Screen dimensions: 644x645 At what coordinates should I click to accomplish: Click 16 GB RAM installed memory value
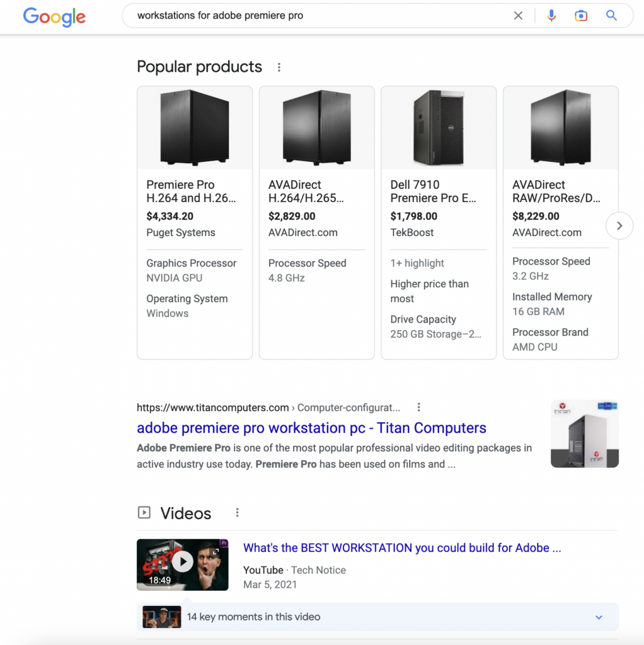pyautogui.click(x=538, y=311)
